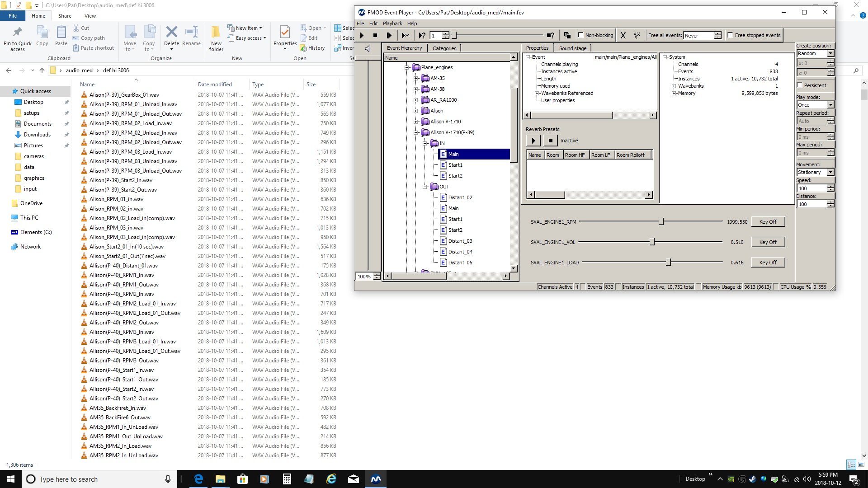Stop the playing event in FMOD toolbar
Viewport: 868px width, 488px height.
(x=375, y=35)
